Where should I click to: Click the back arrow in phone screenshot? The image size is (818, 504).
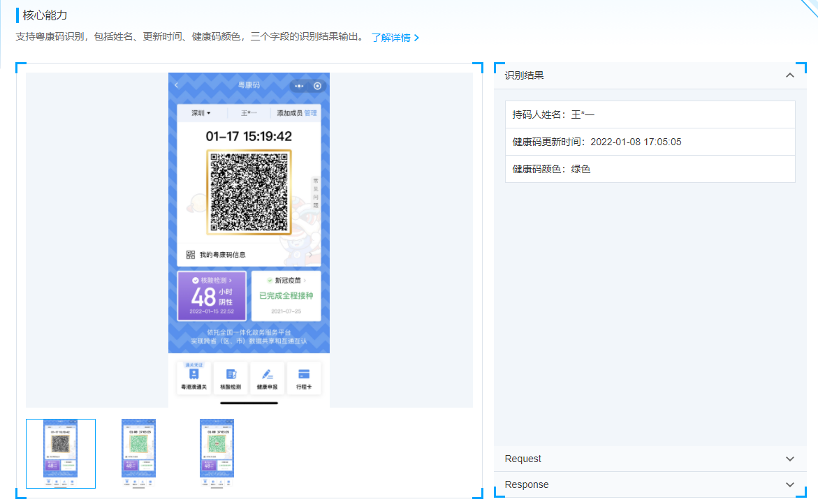click(x=177, y=85)
